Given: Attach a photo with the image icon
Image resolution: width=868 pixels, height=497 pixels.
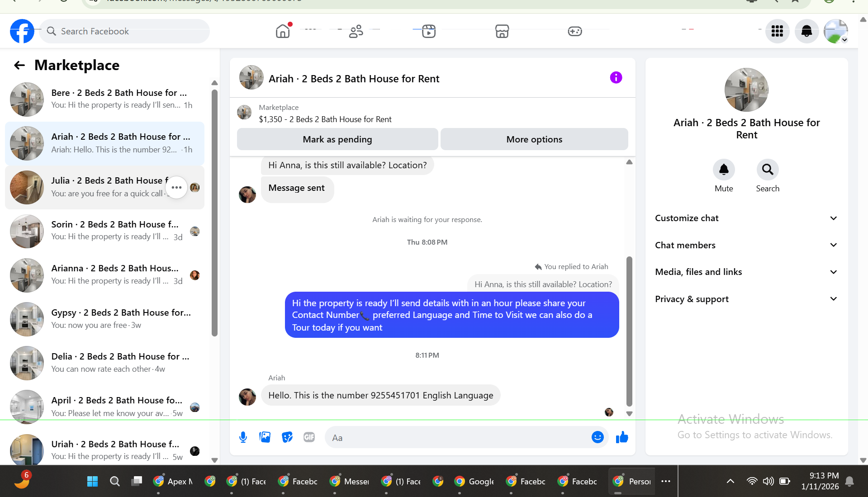Looking at the screenshot, I should [265, 437].
